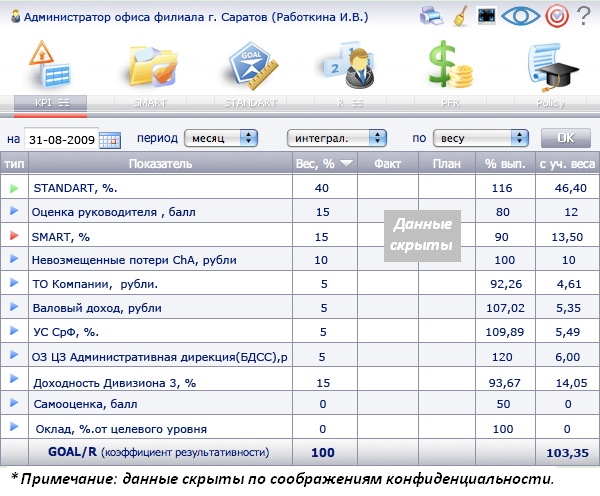Toggle the blue eye visibility icon
The image size is (600, 496).
click(520, 16)
